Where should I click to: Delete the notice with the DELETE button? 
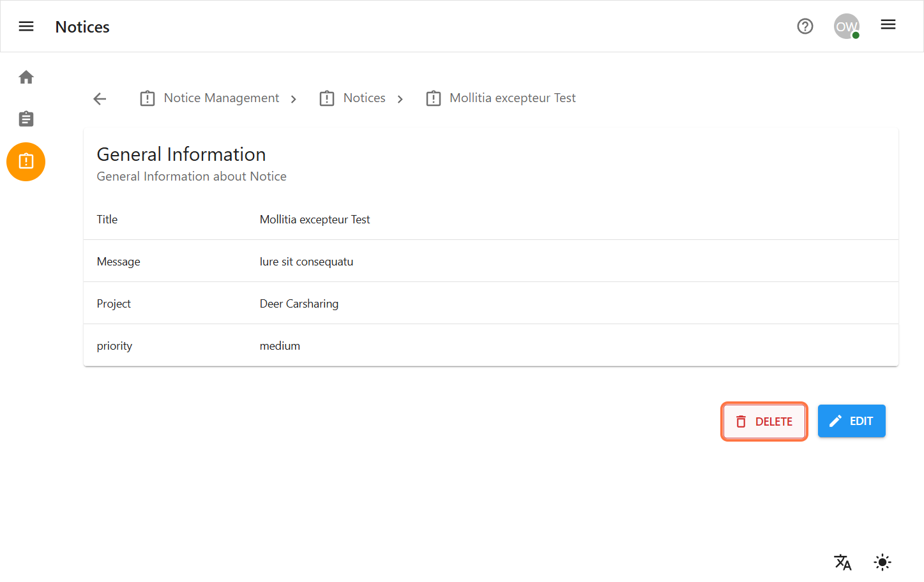click(764, 421)
